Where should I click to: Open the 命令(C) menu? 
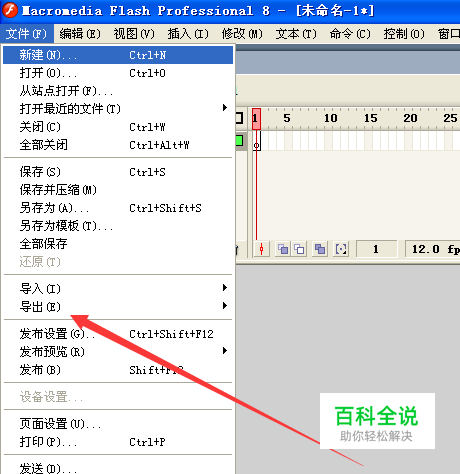point(350,34)
